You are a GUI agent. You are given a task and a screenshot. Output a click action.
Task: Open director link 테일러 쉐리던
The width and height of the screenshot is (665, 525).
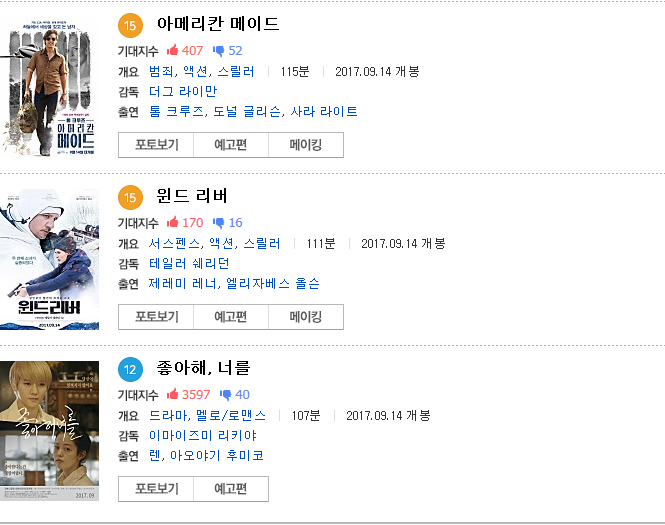coord(189,263)
